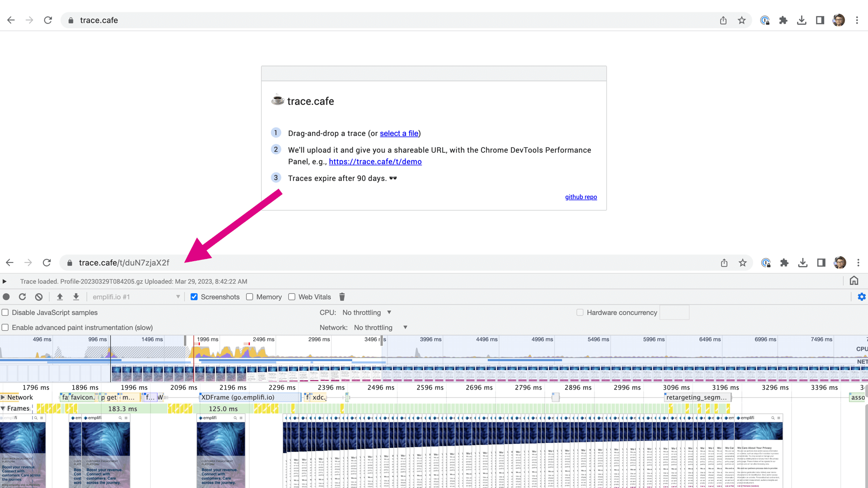
Task: Save the current profile
Action: point(76,297)
